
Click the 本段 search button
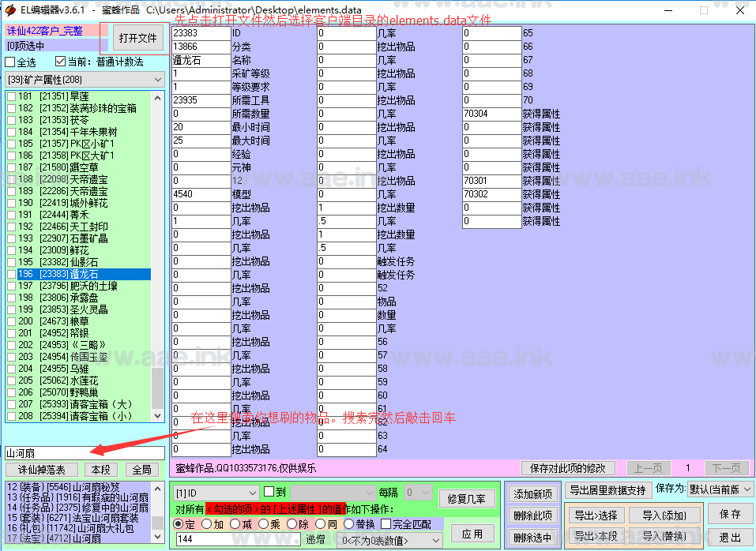click(101, 470)
